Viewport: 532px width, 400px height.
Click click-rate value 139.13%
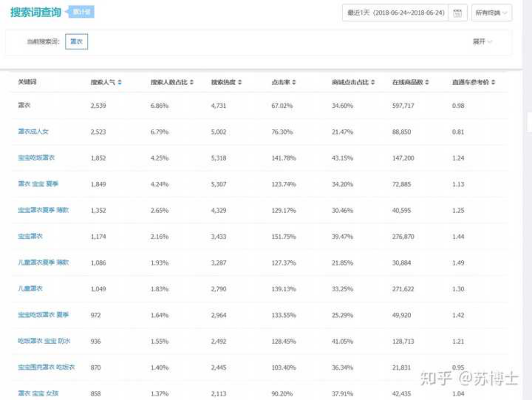[x=284, y=289]
